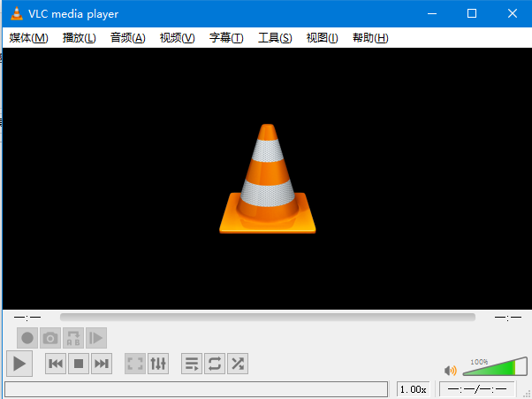Open the 视图(I) menu
This screenshot has height=399, width=532.
tap(322, 38)
